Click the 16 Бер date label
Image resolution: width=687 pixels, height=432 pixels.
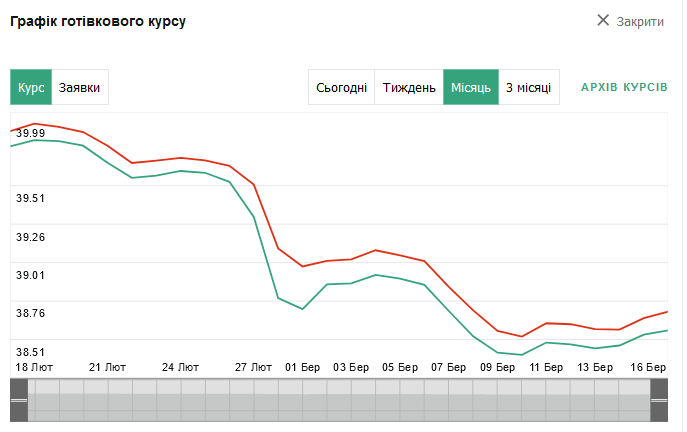648,367
